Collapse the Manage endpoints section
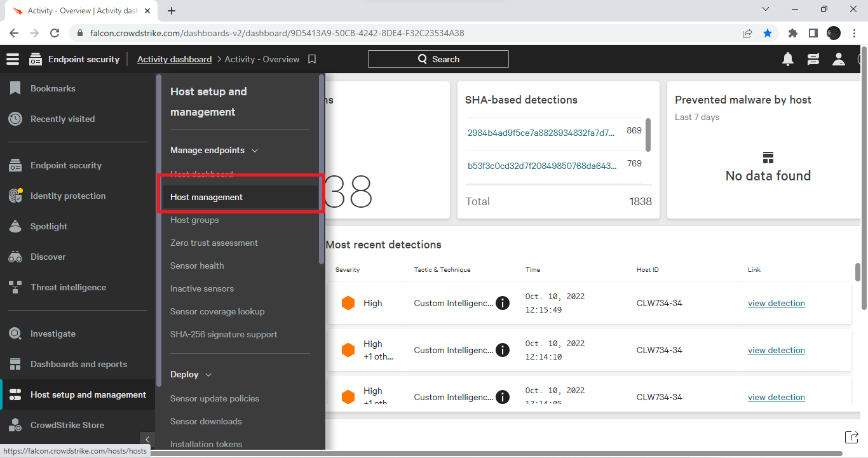The width and height of the screenshot is (868, 458). pyautogui.click(x=255, y=151)
